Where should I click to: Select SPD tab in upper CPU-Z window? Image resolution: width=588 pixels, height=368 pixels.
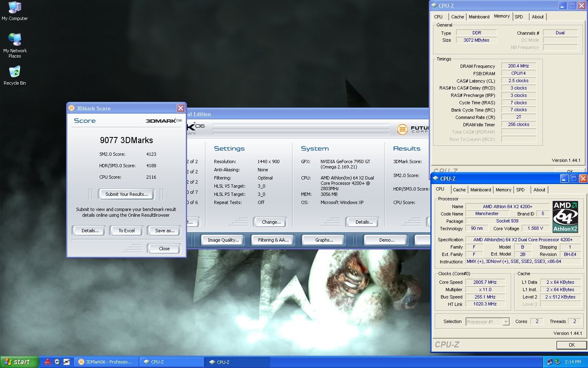[519, 17]
